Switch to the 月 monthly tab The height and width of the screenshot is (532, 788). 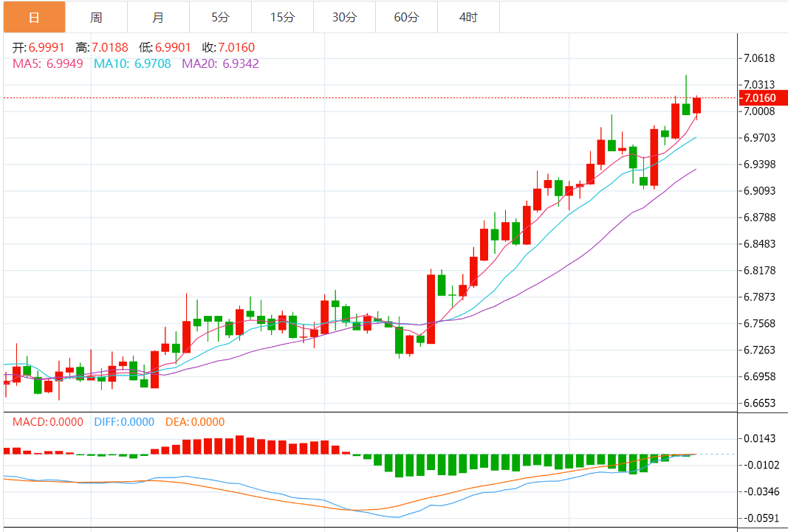point(158,18)
